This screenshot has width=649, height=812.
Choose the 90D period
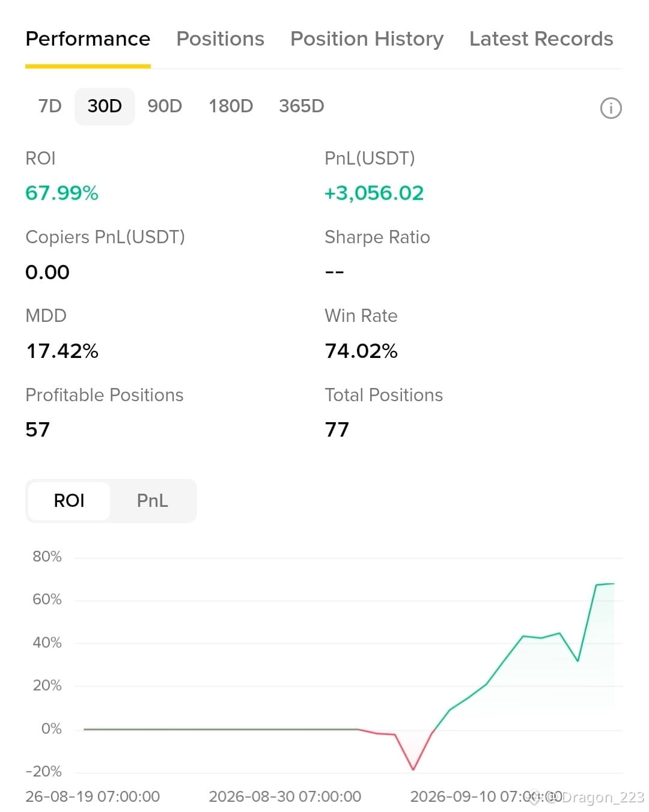[x=165, y=106]
